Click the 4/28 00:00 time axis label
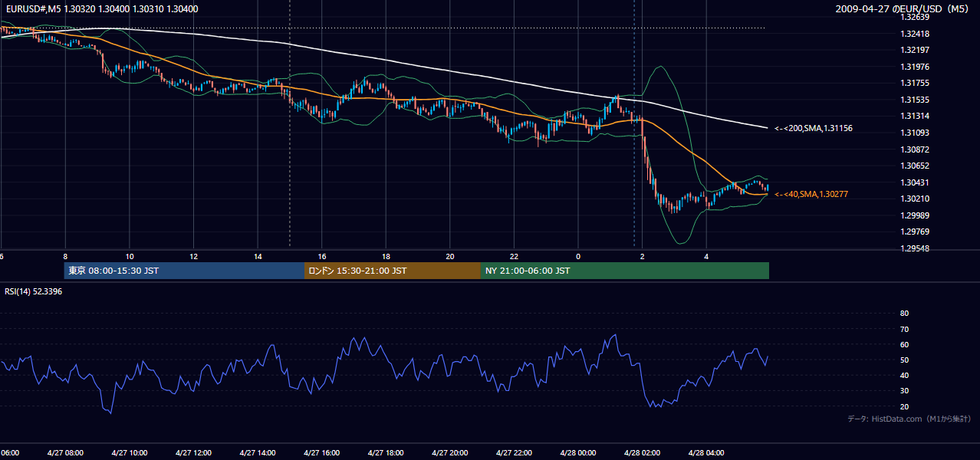 tap(578, 452)
